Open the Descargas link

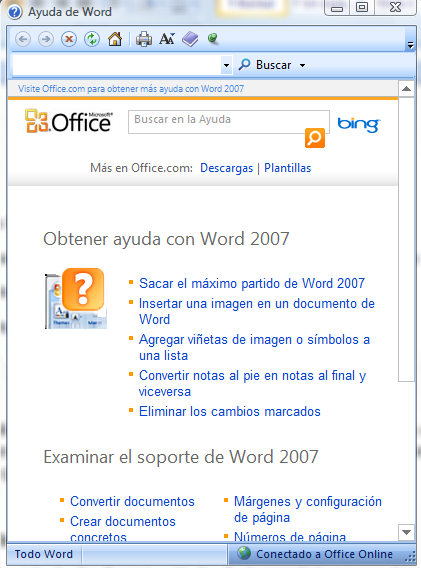coord(226,168)
